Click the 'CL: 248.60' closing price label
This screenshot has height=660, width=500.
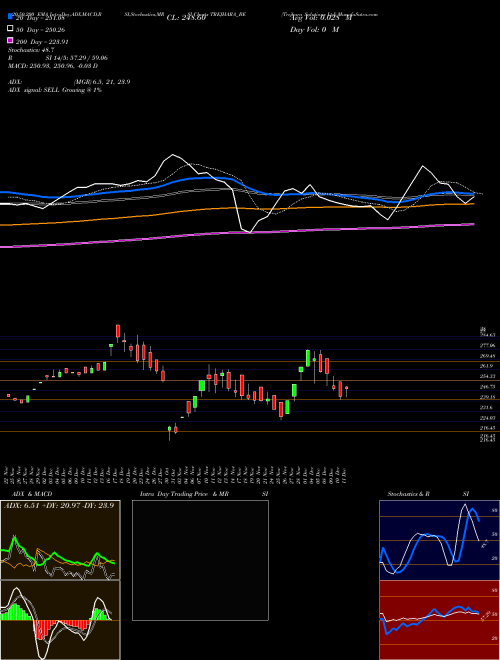[186, 18]
